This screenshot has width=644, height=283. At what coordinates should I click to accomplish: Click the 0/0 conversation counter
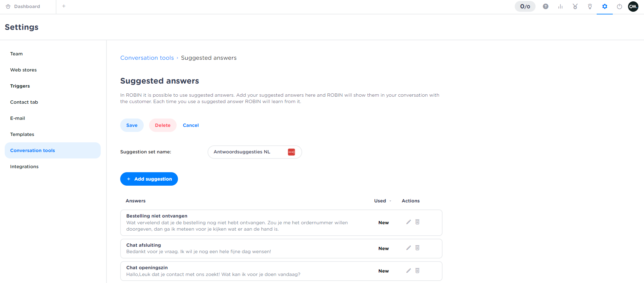[525, 6]
